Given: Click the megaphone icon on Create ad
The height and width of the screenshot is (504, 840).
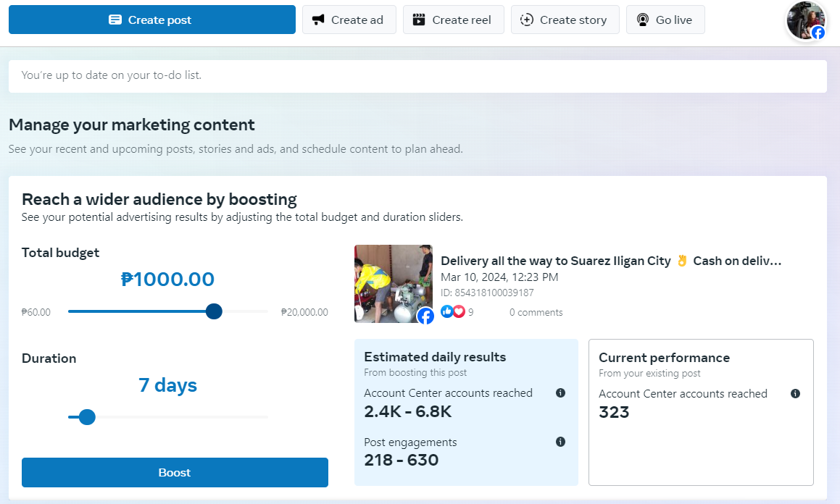Looking at the screenshot, I should 318,20.
